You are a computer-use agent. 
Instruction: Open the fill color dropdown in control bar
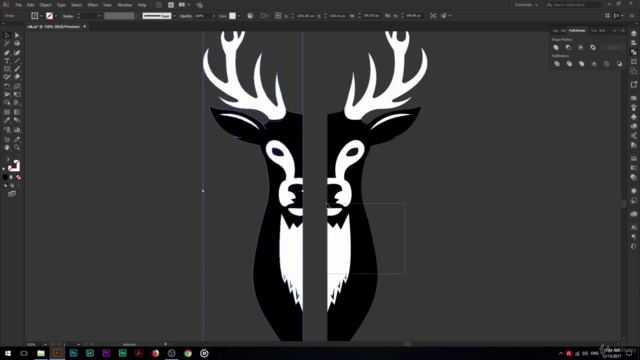(41, 16)
